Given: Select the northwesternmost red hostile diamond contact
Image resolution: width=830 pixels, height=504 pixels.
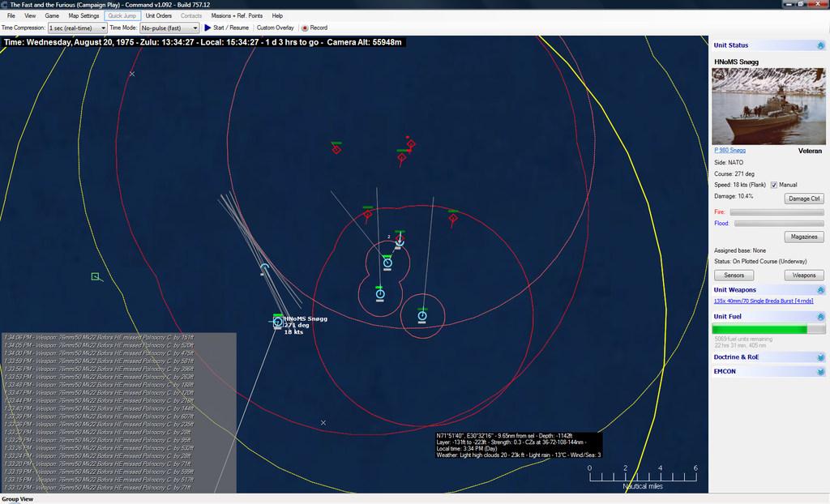Looking at the screenshot, I should [336, 149].
